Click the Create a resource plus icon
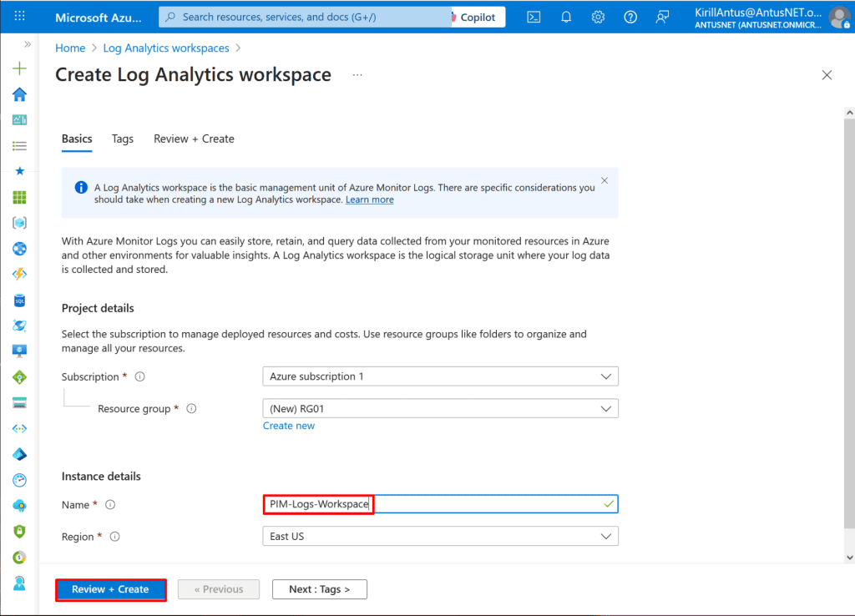855x616 pixels. coord(19,68)
